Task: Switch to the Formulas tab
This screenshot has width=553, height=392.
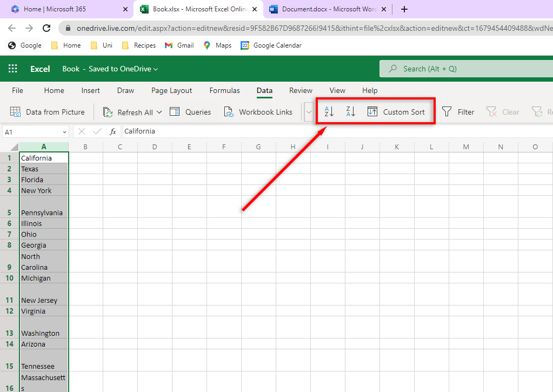Action: [x=225, y=90]
